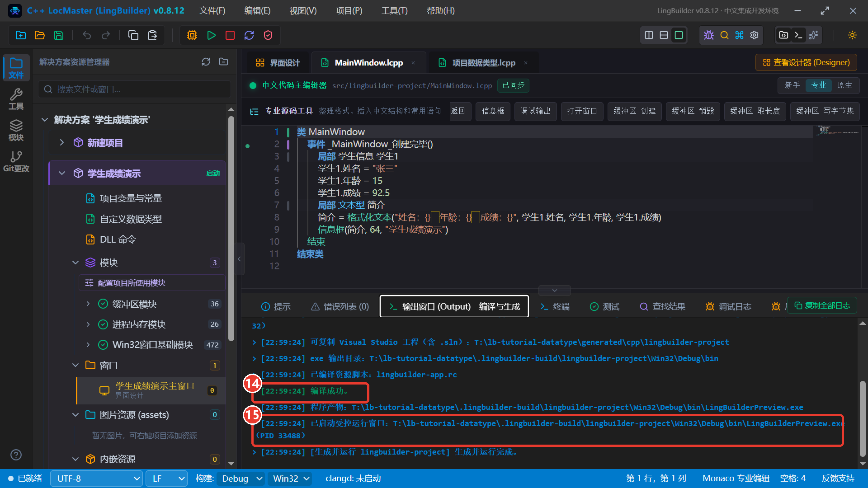Click the search magnifier icon in top toolbar
The height and width of the screenshot is (488, 868).
pyautogui.click(x=724, y=35)
